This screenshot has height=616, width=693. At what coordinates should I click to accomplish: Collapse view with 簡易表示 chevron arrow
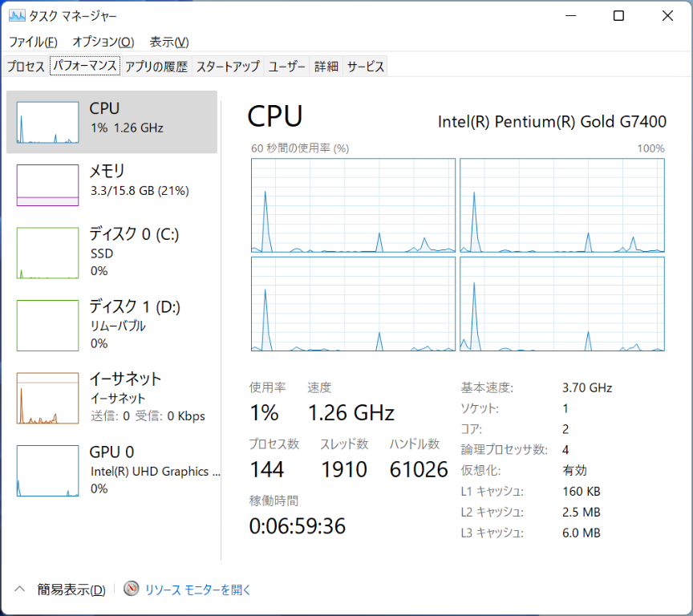pyautogui.click(x=21, y=590)
